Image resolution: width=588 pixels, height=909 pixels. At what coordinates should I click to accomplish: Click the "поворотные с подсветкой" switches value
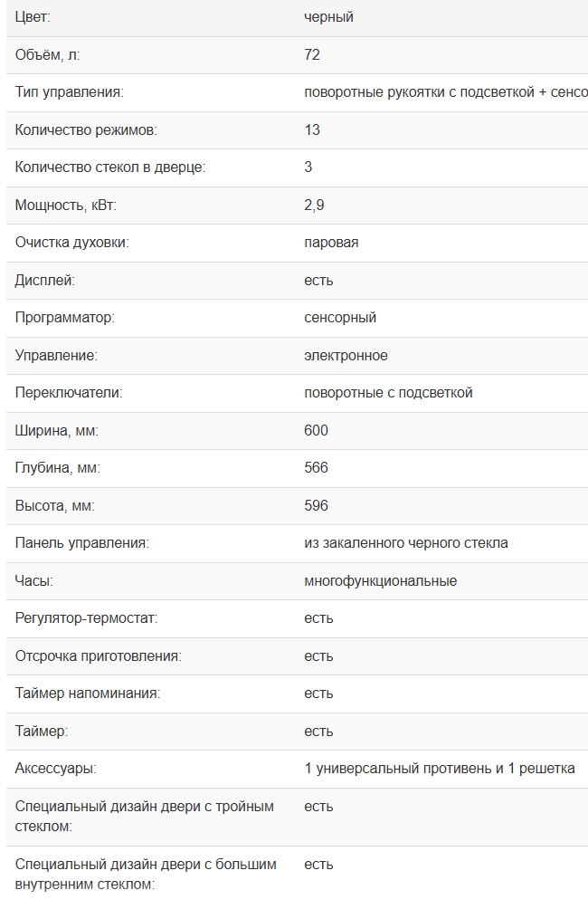click(x=388, y=393)
